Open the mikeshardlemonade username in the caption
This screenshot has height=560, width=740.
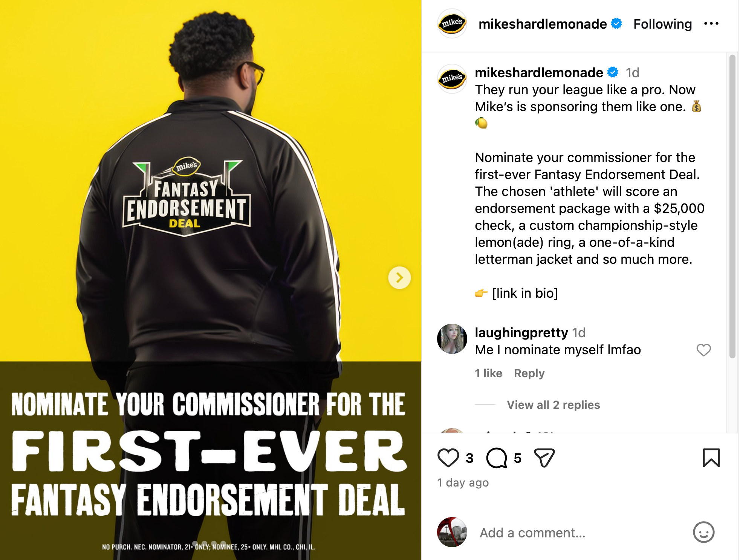coord(539,72)
